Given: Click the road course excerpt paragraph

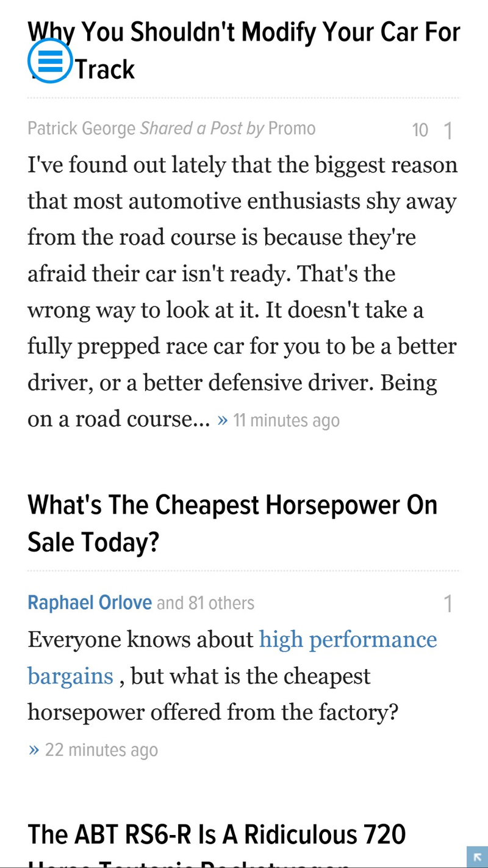Looking at the screenshot, I should (x=243, y=292).
